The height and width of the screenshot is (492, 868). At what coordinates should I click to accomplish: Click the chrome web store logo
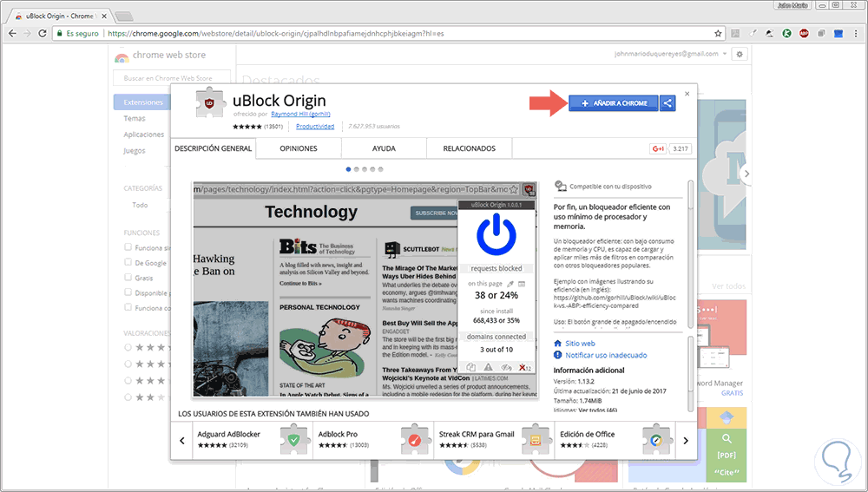(x=122, y=56)
